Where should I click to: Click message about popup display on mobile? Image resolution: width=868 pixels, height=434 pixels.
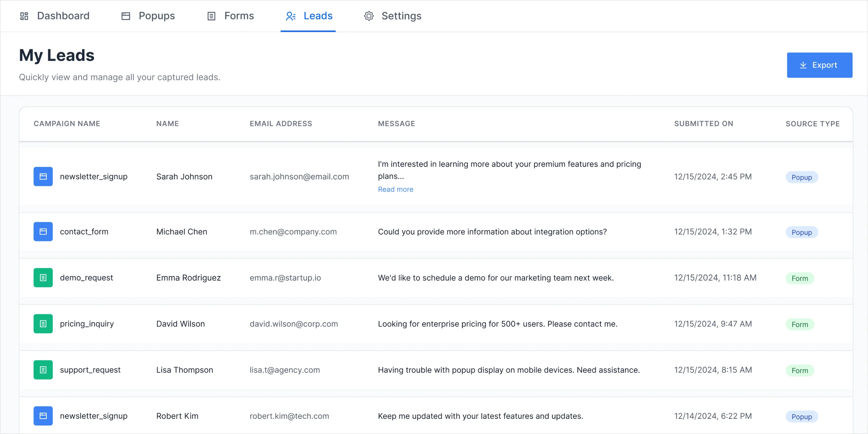[x=509, y=370]
